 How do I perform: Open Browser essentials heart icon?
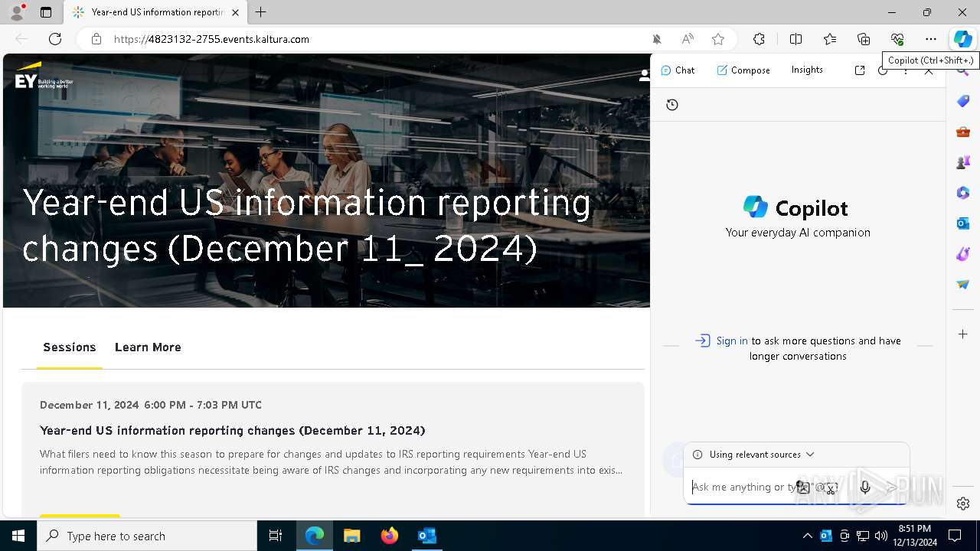coord(897,39)
